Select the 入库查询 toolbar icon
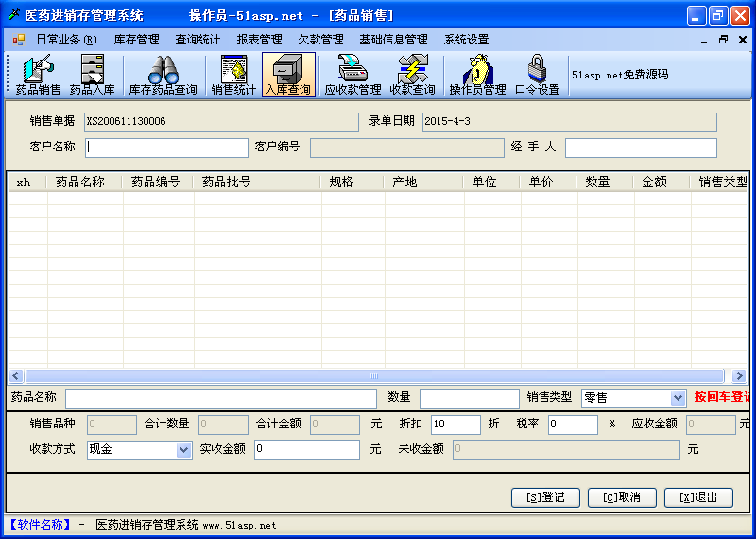Screen dimensions: 756x539 [287, 76]
